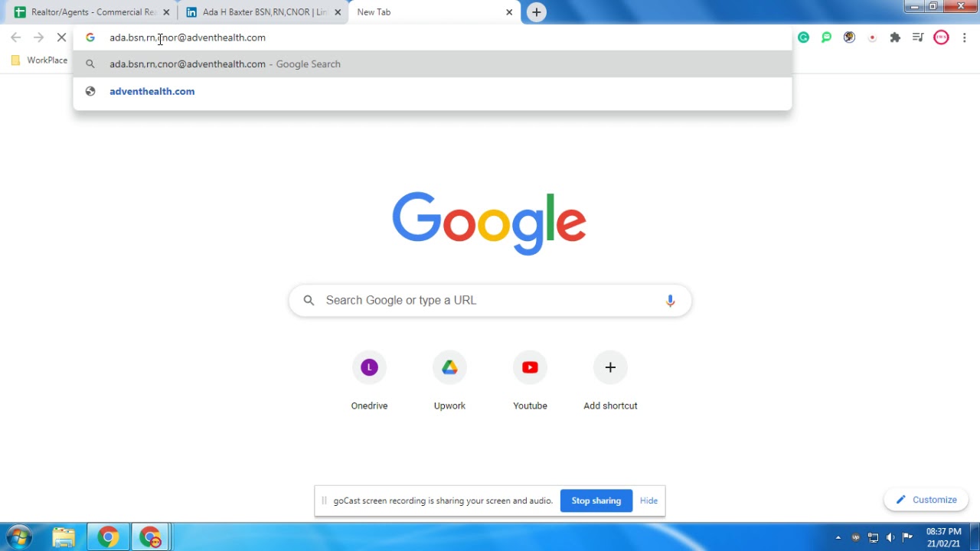
Task: Choose the Google Search suggestion for ada.bsn,rn,cnor
Action: tap(433, 64)
